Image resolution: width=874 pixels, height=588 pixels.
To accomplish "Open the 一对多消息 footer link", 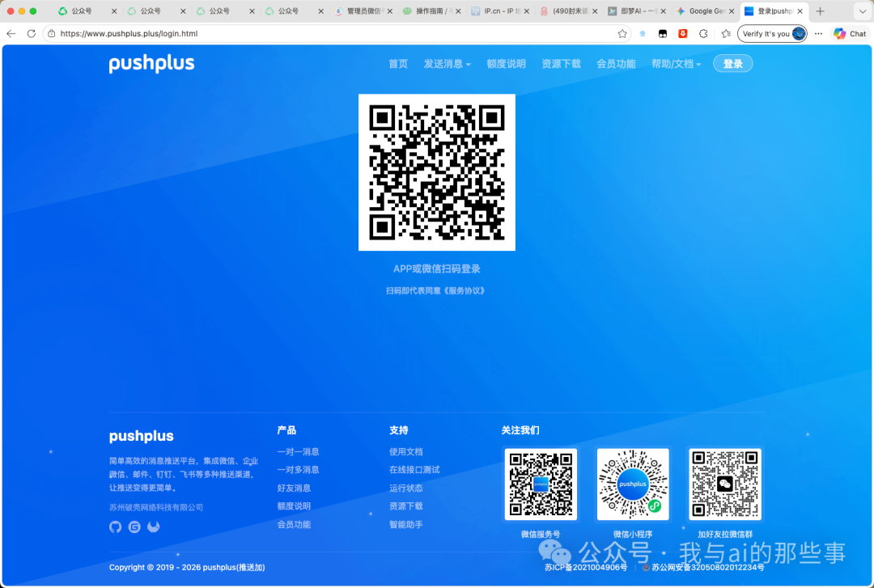I will [x=298, y=470].
